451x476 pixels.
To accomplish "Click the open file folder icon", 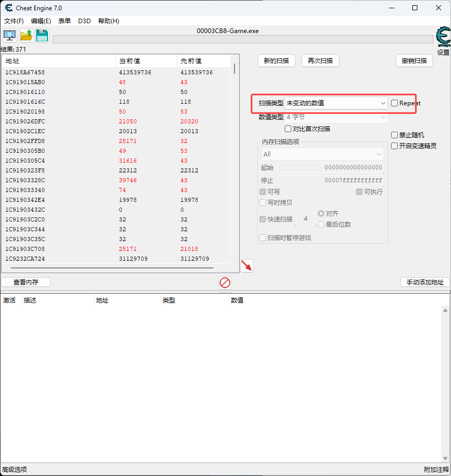I will [x=26, y=36].
